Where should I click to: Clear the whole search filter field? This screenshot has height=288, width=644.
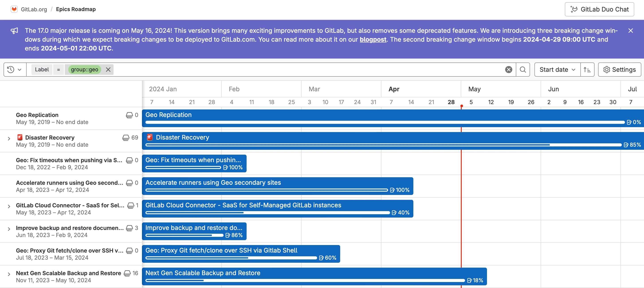[x=508, y=69]
